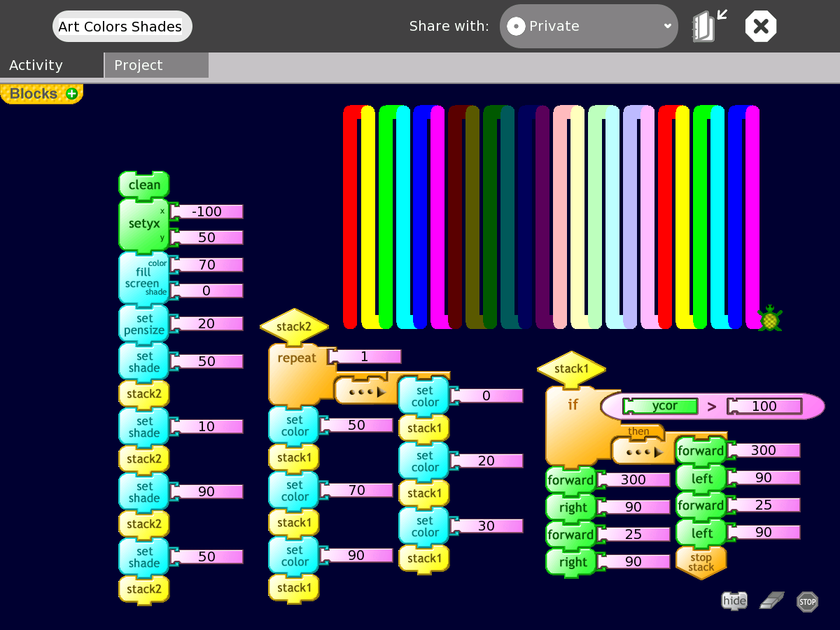Screen dimensions: 840x630
Task: Switch to the Project tab
Action: point(156,65)
